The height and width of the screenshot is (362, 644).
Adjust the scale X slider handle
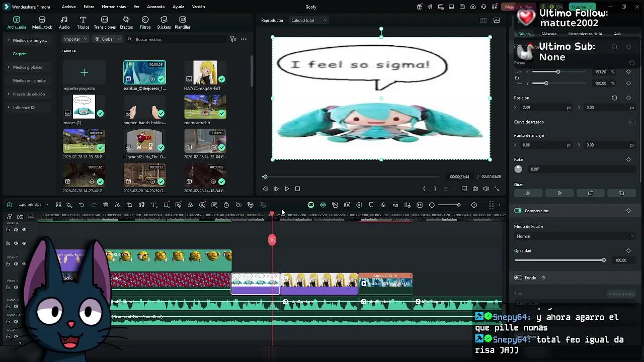(558, 72)
